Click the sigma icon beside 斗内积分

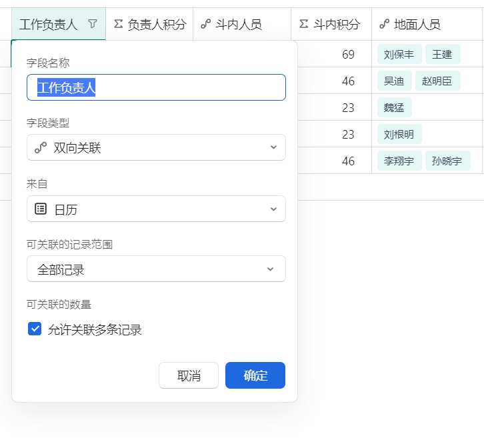pos(304,24)
